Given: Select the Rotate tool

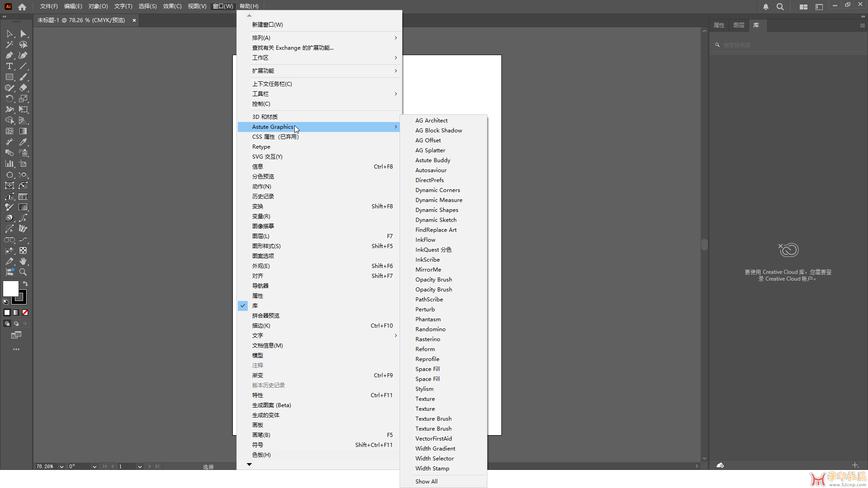Looking at the screenshot, I should [x=9, y=99].
